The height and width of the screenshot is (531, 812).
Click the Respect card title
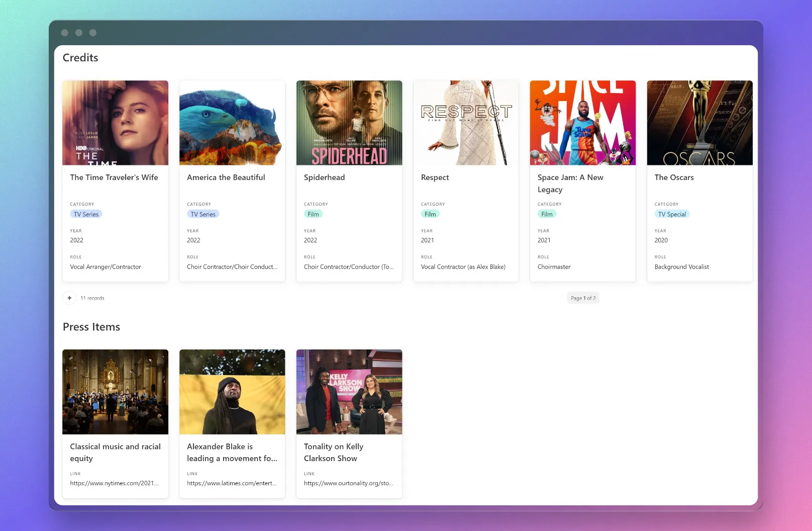click(x=434, y=177)
